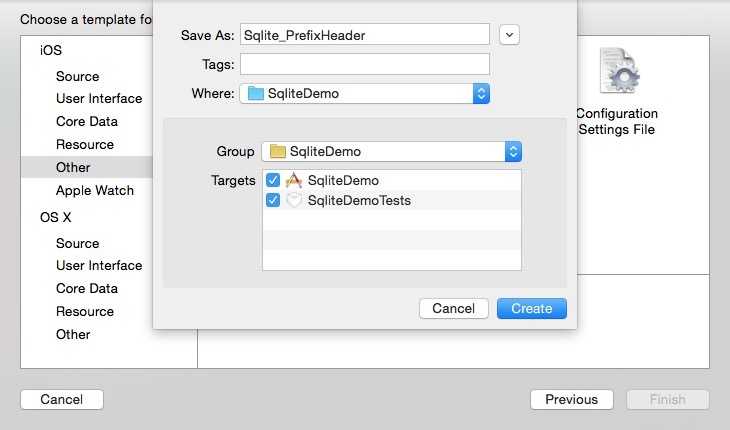Click the blue folder icon beside Where
730x430 pixels.
[x=255, y=94]
